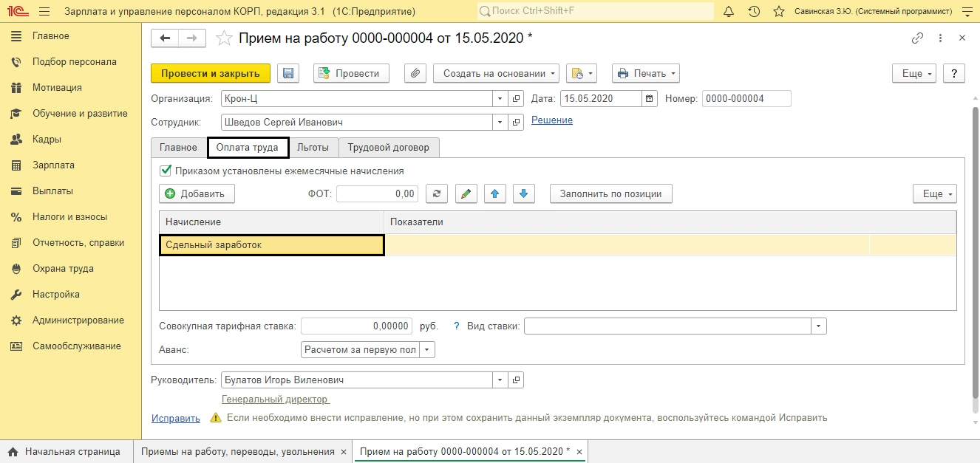Viewport: 980px width, 463px height.
Task: Click Провести и закрыть button
Action: coord(211,73)
